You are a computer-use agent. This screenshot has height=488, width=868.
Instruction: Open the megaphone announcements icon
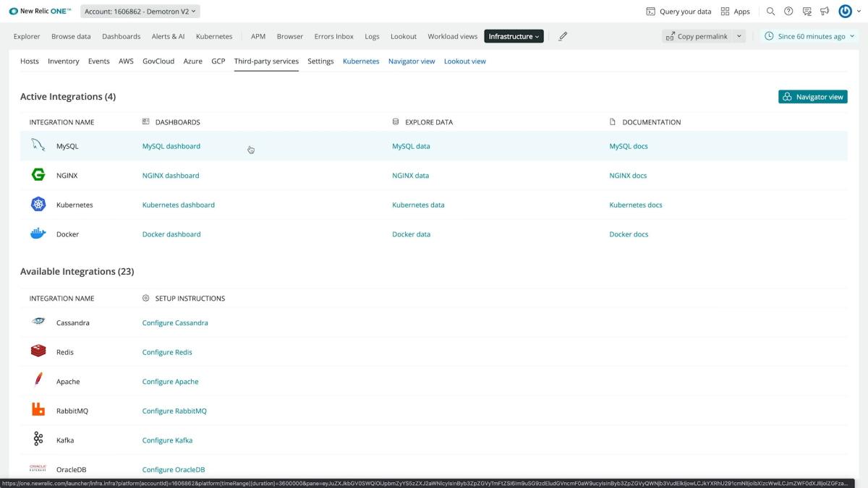point(825,12)
